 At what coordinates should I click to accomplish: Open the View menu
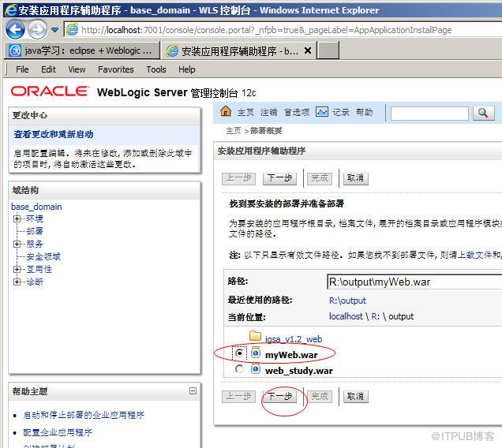(77, 69)
